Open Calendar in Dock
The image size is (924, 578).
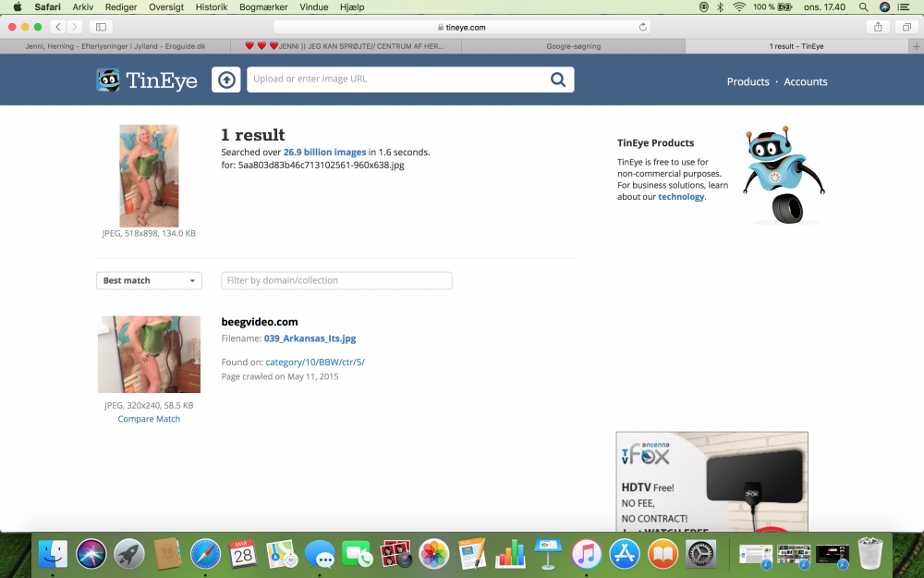pyautogui.click(x=243, y=554)
